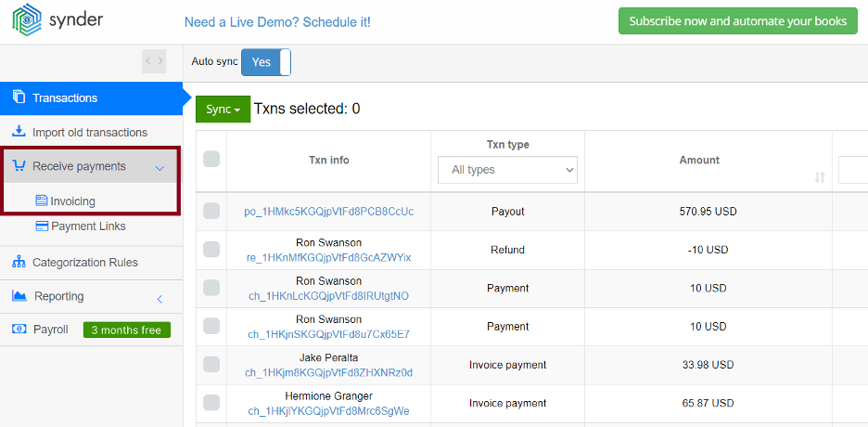Open the All types Txn type dropdown
The width and height of the screenshot is (868, 427).
tap(507, 170)
